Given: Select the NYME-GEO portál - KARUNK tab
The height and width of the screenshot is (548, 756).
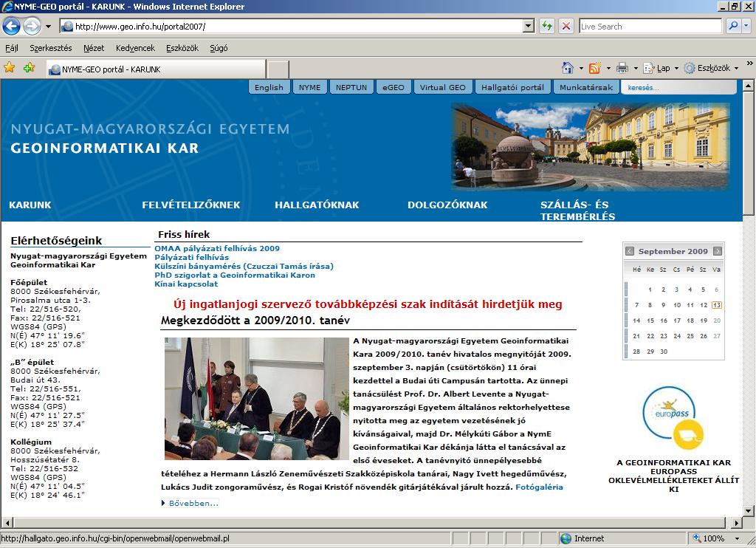Looking at the screenshot, I should point(156,69).
